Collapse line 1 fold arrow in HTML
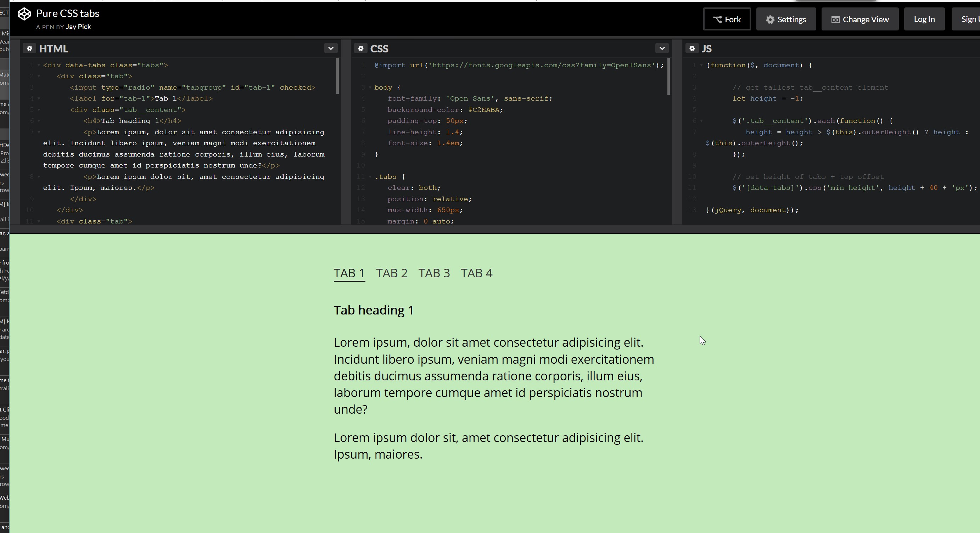This screenshot has height=533, width=980. point(39,66)
